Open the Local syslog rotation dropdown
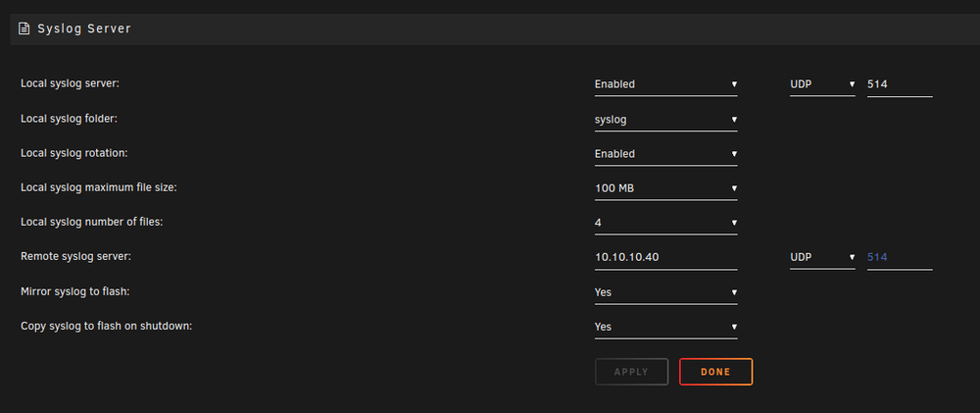Screen dimensions: 980x413 click(665, 154)
